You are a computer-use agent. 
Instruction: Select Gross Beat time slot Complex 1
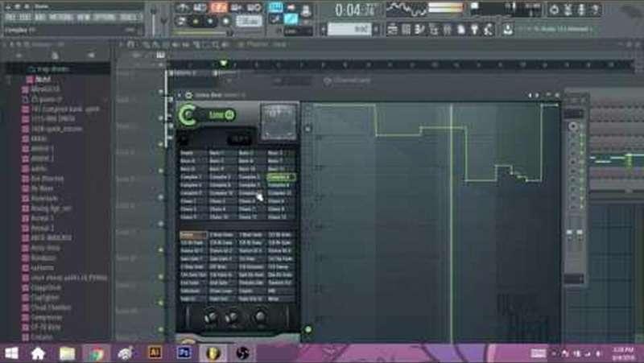point(192,177)
